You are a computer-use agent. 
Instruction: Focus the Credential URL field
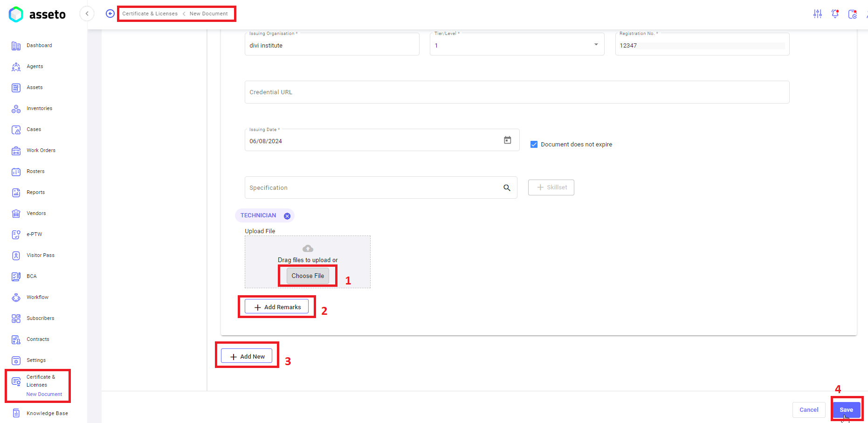[517, 92]
